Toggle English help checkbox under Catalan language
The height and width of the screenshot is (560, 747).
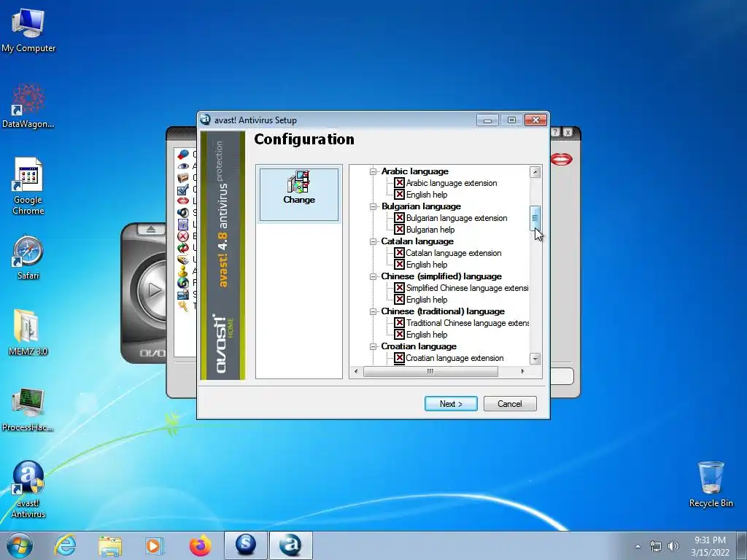coord(399,264)
